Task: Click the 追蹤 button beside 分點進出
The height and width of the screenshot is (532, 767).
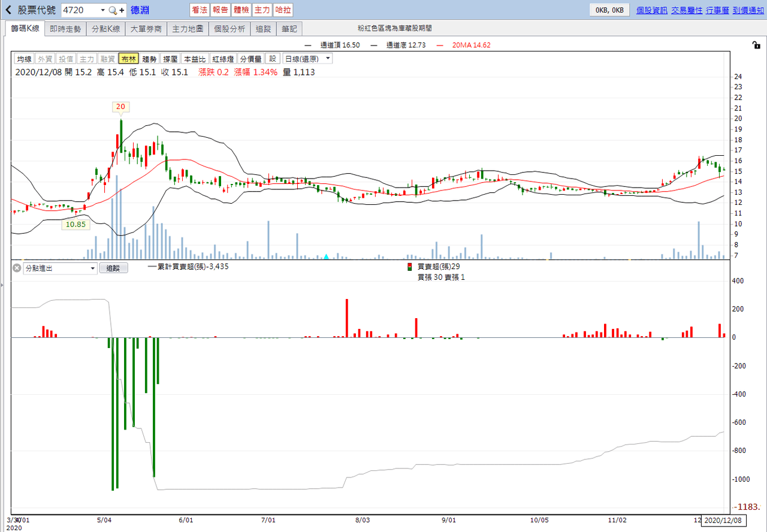Action: [x=113, y=268]
